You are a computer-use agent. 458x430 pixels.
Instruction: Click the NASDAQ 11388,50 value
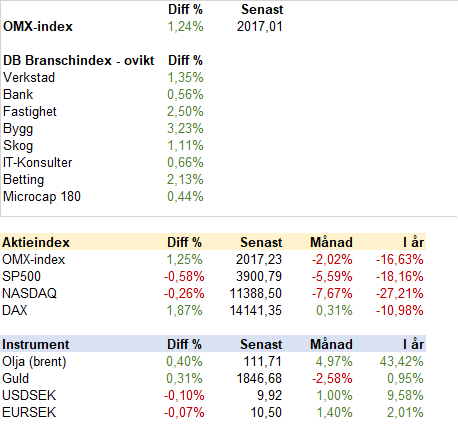coord(256,294)
